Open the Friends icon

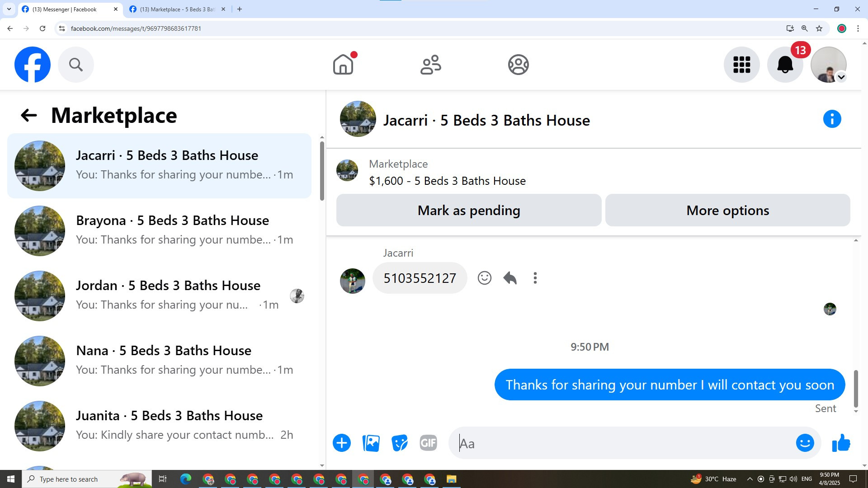coord(430,65)
